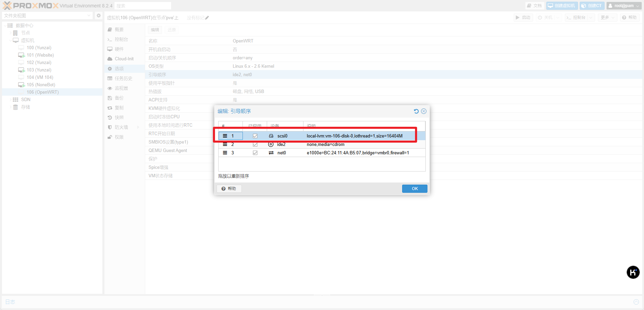Select VM 101 (Website) in the tree
Screen dimensions: 644x310
(x=40, y=55)
